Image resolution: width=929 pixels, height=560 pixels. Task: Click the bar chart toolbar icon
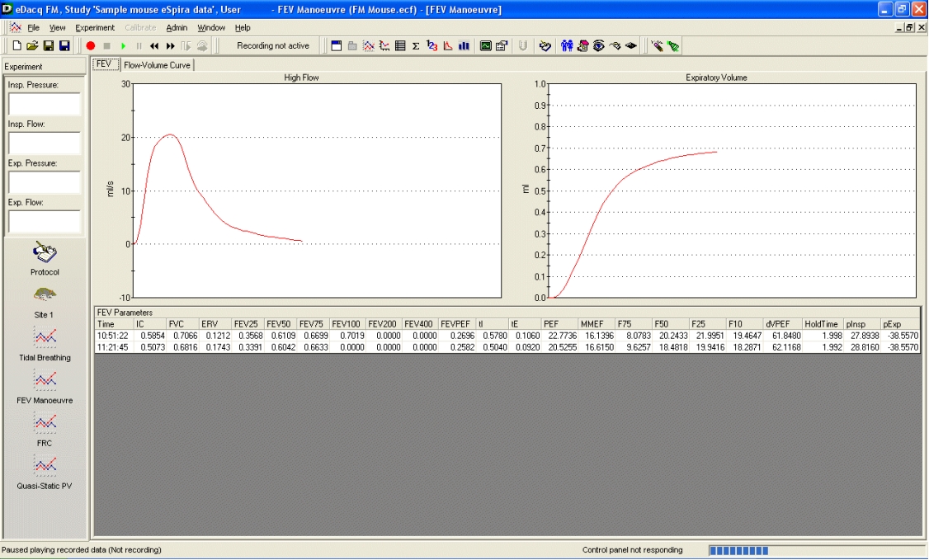point(464,46)
